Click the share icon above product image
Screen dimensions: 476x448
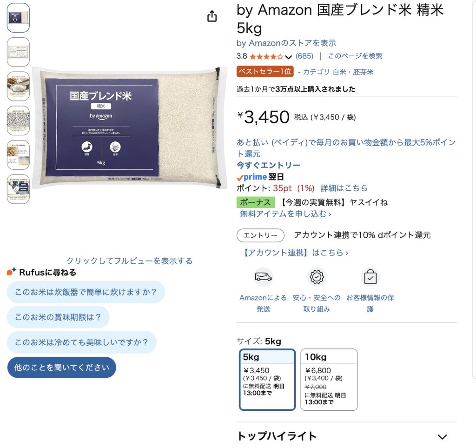[x=212, y=16]
